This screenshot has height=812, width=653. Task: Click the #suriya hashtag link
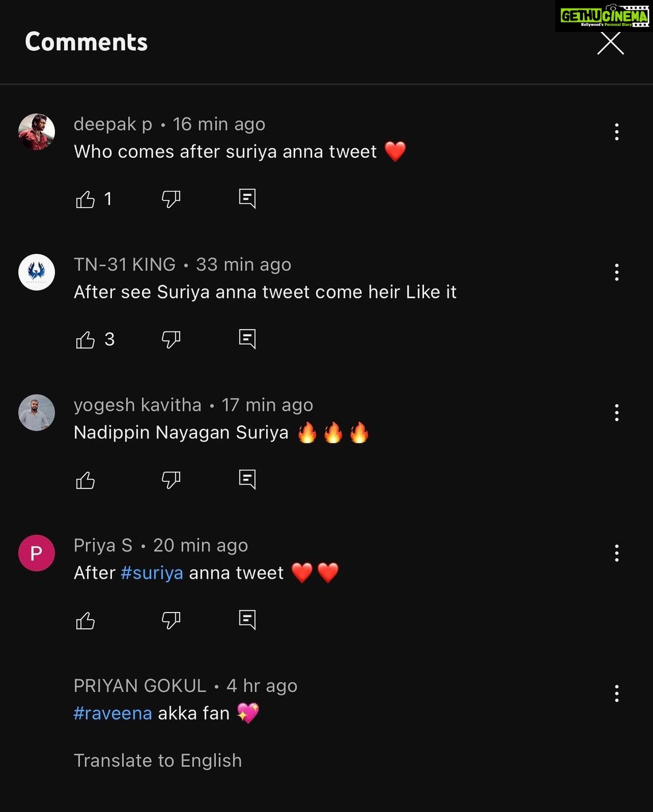click(152, 573)
